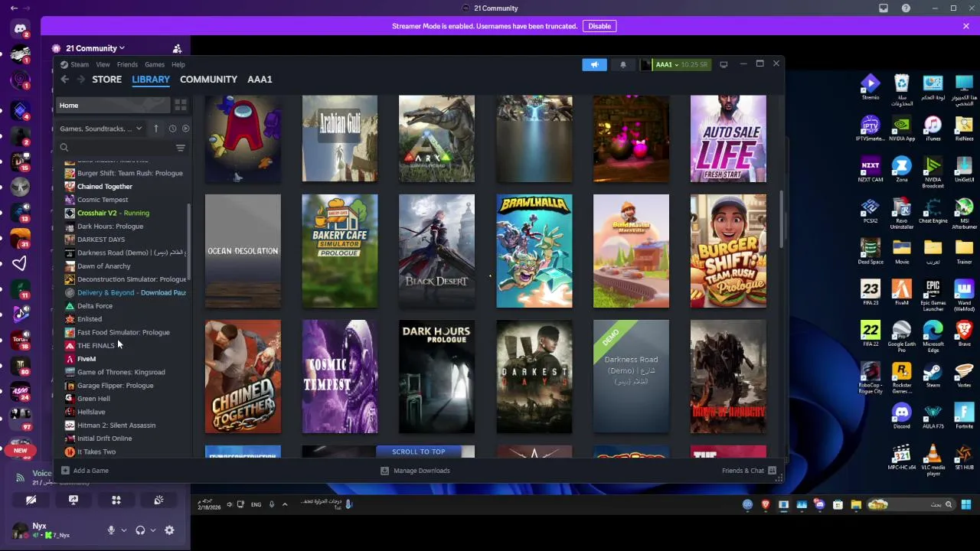Open Discord soundboard icon

(158, 500)
